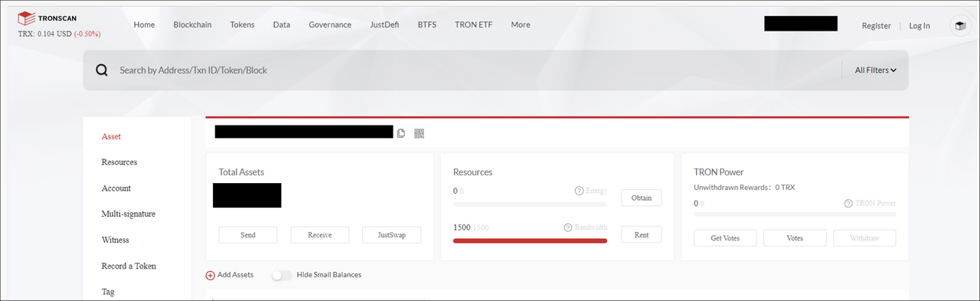Select Record a Token in sidebar
The height and width of the screenshot is (301, 980).
(x=129, y=267)
